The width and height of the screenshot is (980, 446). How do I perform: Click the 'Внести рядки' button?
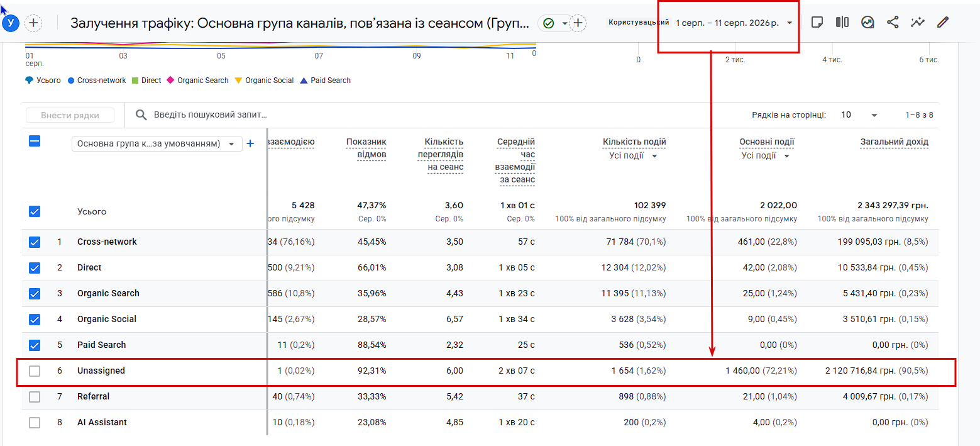70,115
